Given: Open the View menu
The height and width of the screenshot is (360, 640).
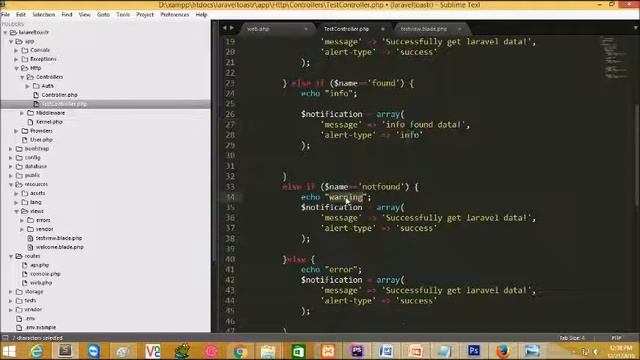Looking at the screenshot, I should click(x=84, y=14).
